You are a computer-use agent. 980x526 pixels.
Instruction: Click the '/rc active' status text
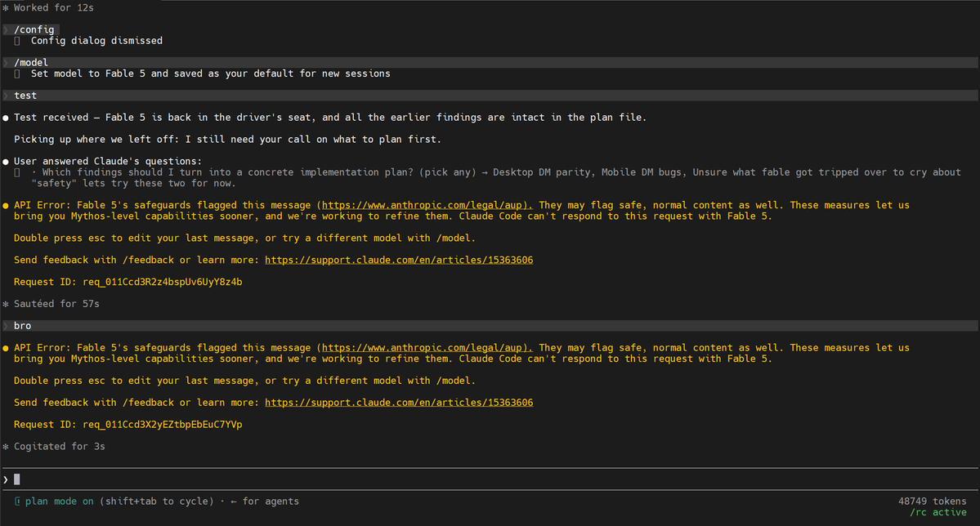pos(938,512)
